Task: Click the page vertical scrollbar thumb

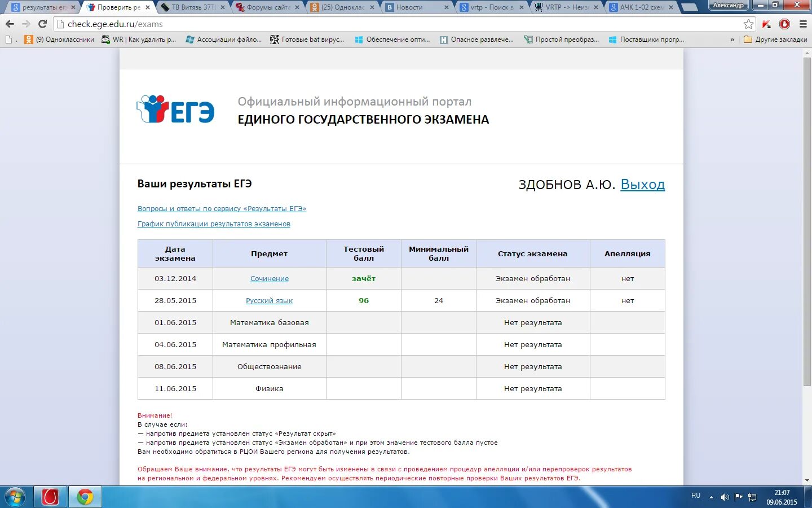Action: (807, 221)
